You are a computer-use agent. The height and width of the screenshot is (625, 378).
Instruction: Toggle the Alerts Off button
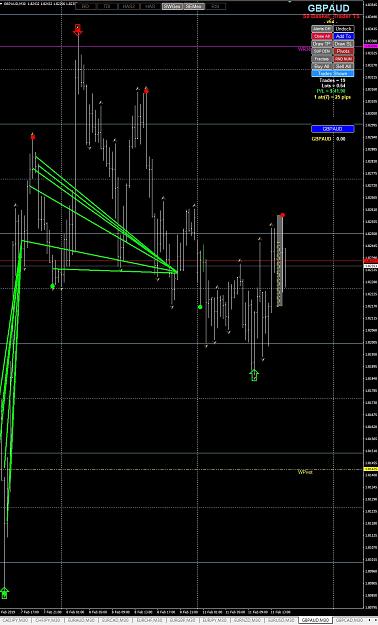(x=322, y=29)
